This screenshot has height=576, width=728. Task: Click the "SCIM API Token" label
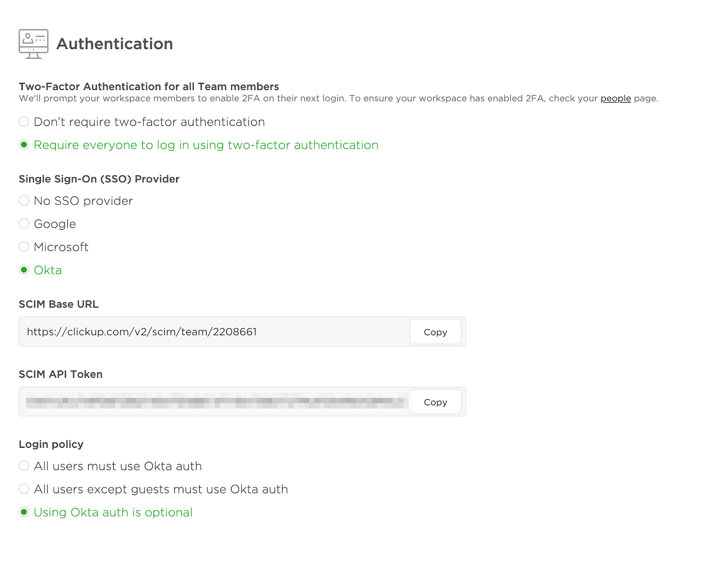point(61,374)
